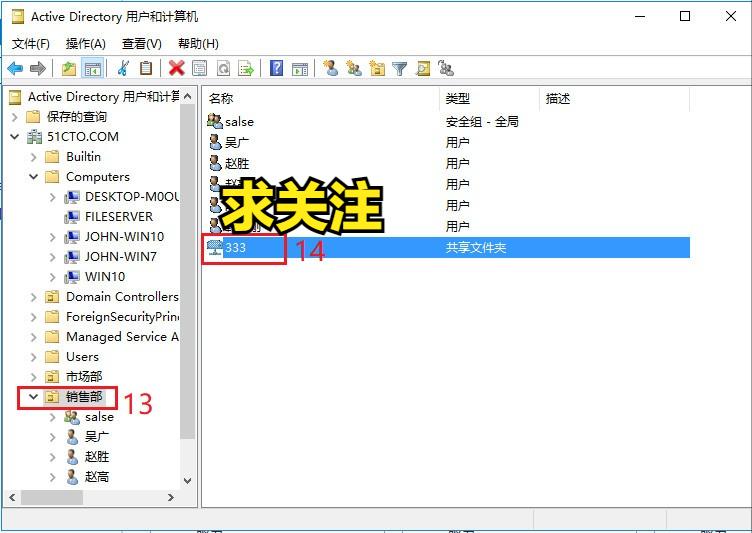The image size is (752, 533).
Task: Expand the Users container
Action: click(x=33, y=357)
